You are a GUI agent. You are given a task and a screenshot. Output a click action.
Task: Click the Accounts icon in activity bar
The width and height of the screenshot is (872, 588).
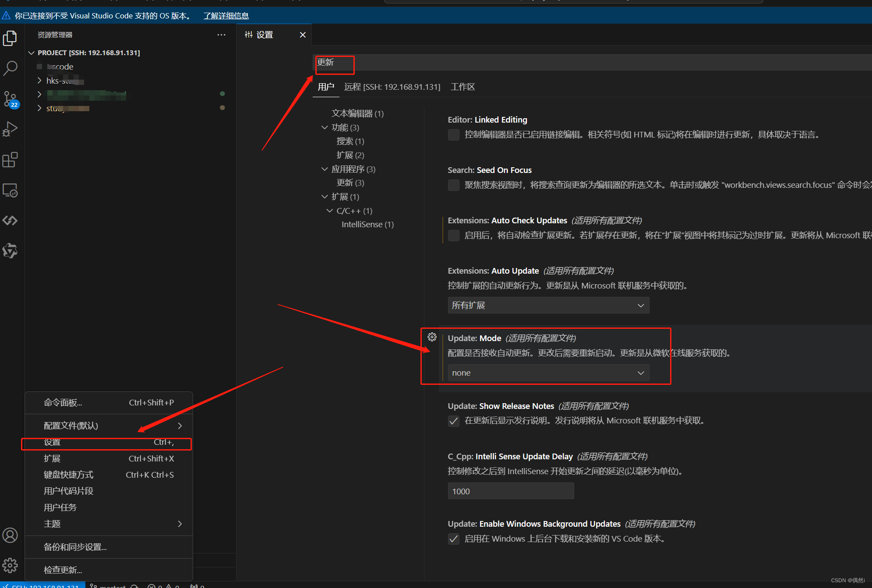[x=10, y=535]
